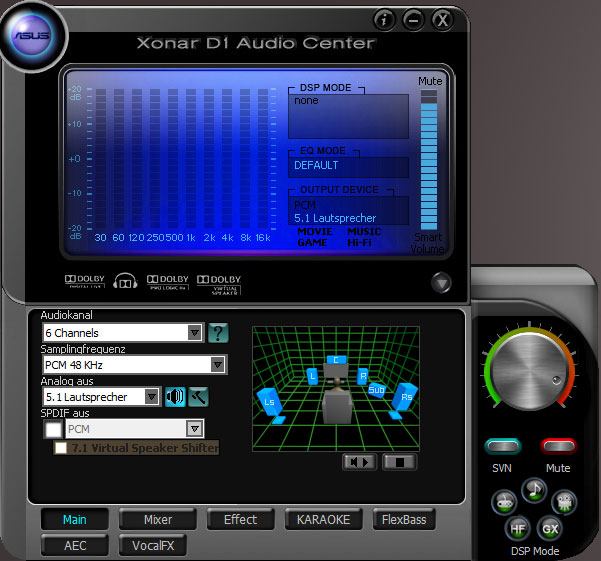Switch to the Main tab
Image resolution: width=601 pixels, height=561 pixels.
tap(75, 519)
